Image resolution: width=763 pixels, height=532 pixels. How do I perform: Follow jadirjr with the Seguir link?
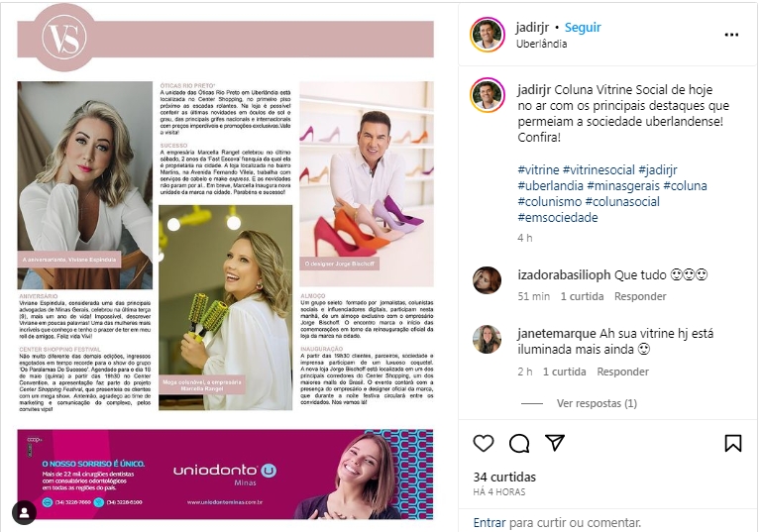583,28
